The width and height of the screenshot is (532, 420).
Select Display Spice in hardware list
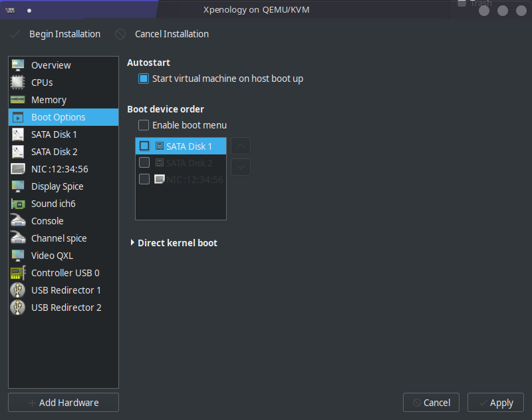(x=63, y=186)
